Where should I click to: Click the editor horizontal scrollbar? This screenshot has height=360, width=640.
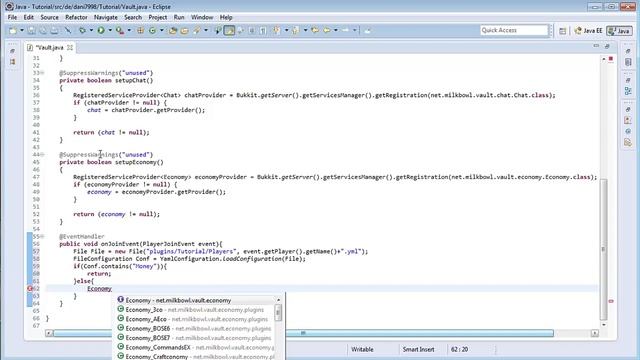pyautogui.click(x=303, y=333)
